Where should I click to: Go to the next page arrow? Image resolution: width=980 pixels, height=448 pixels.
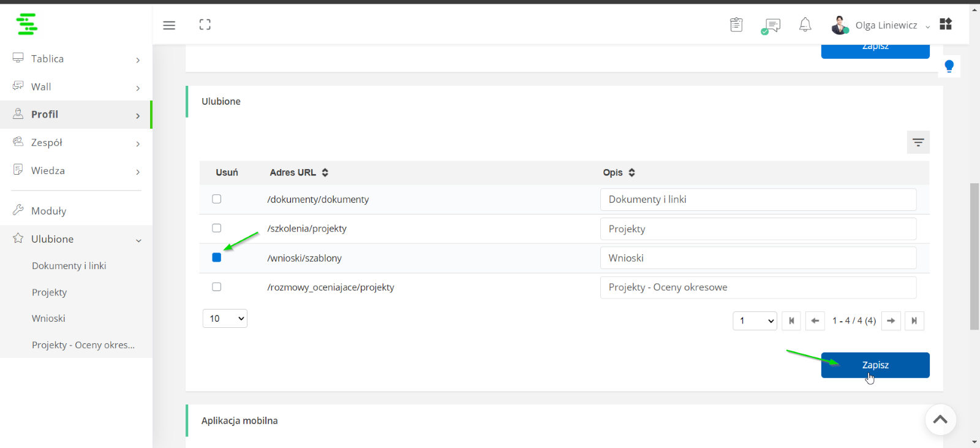[891, 321]
